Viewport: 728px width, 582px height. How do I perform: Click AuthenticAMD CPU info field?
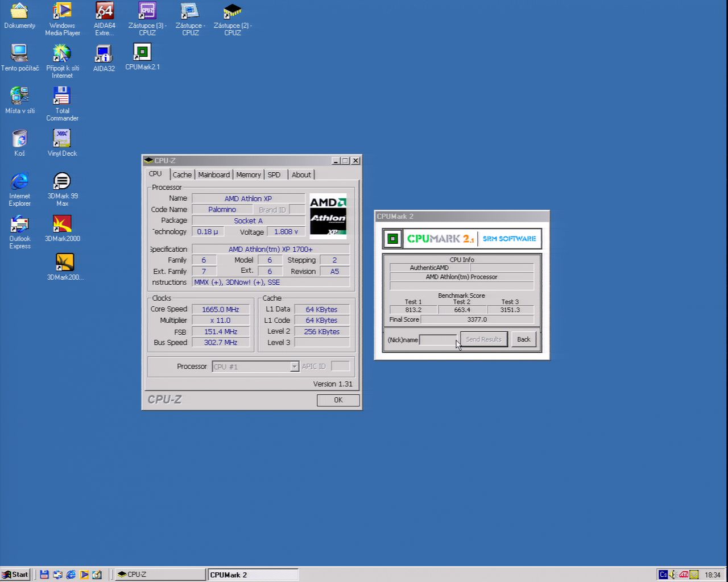pyautogui.click(x=429, y=268)
